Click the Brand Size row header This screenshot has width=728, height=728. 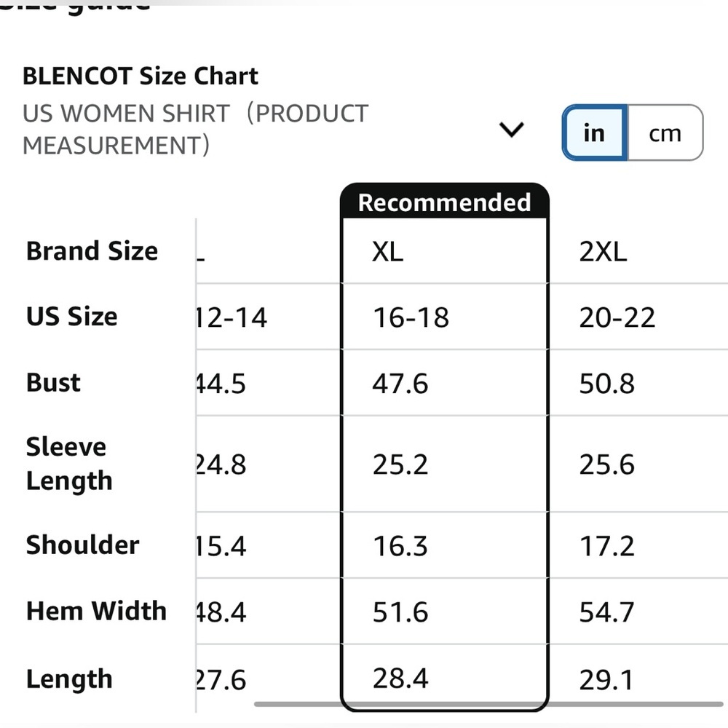[92, 250]
